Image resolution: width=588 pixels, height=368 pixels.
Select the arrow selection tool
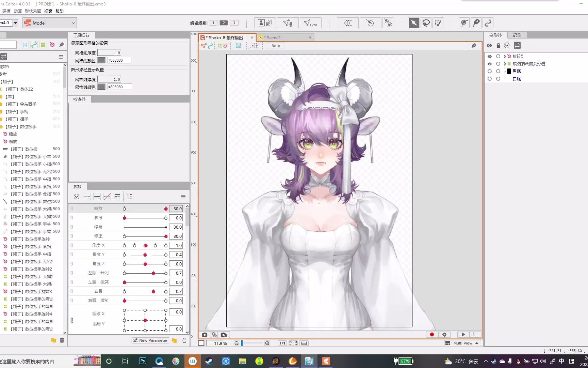point(414,23)
